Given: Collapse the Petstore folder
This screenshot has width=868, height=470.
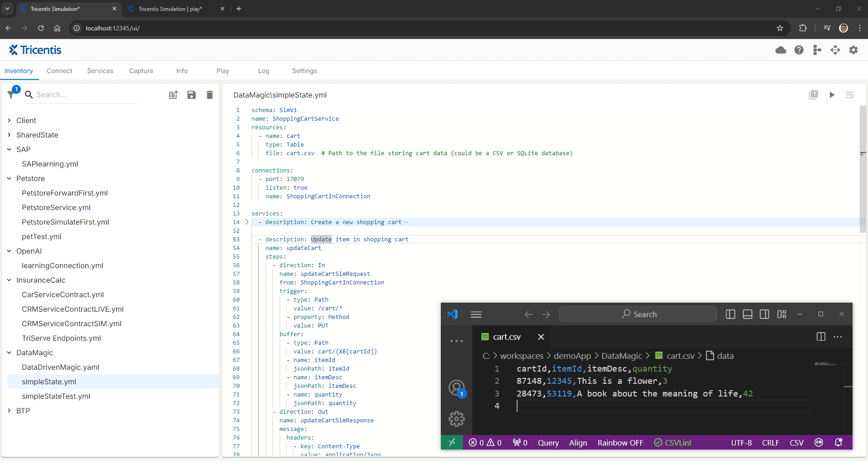Looking at the screenshot, I should pyautogui.click(x=9, y=178).
